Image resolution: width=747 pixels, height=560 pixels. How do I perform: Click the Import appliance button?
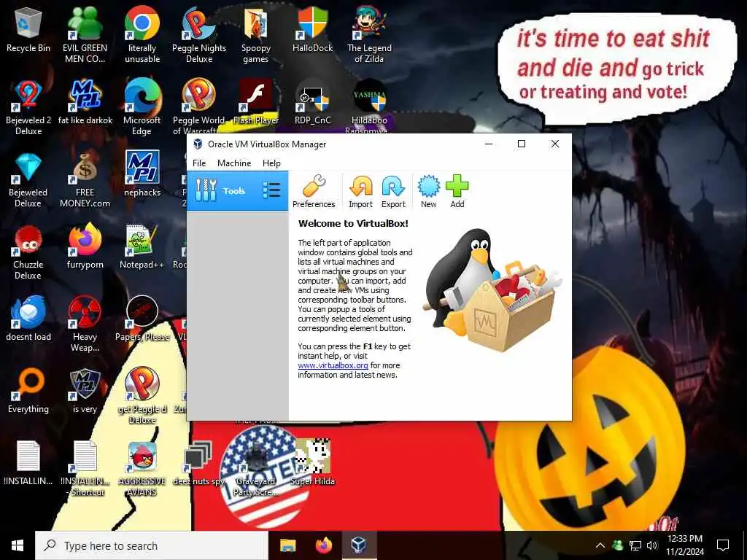pos(360,192)
